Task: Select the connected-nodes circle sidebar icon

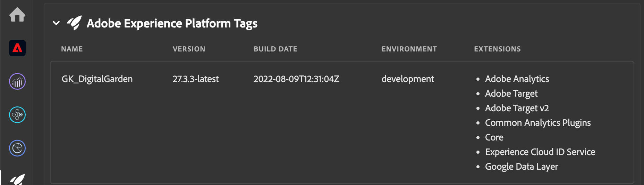Action: click(17, 115)
